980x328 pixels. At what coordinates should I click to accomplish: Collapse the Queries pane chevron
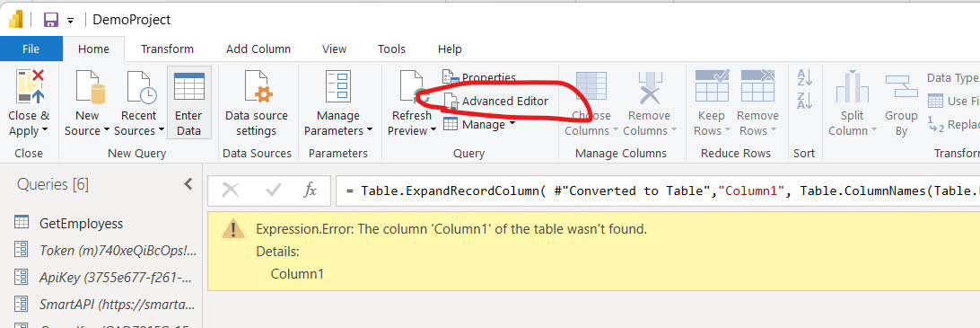pyautogui.click(x=188, y=184)
